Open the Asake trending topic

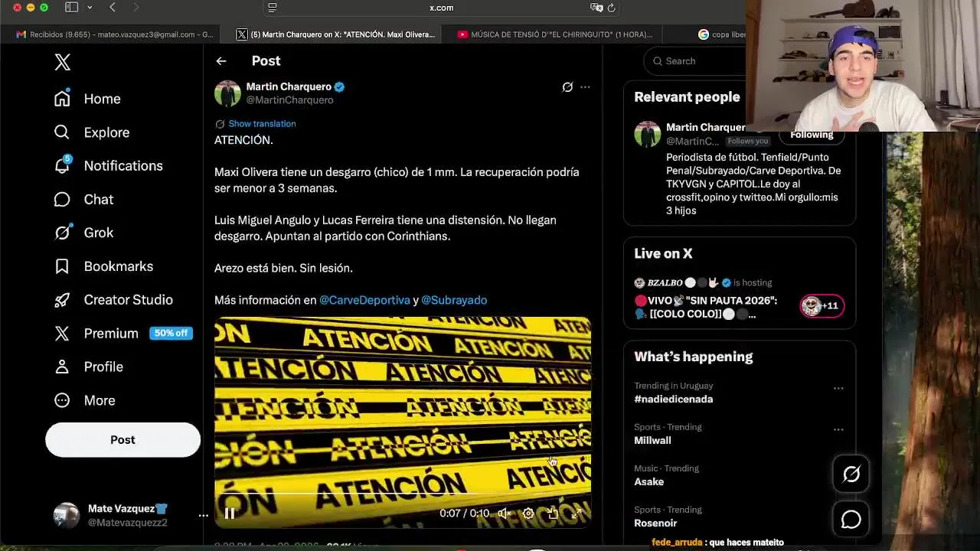pos(649,482)
